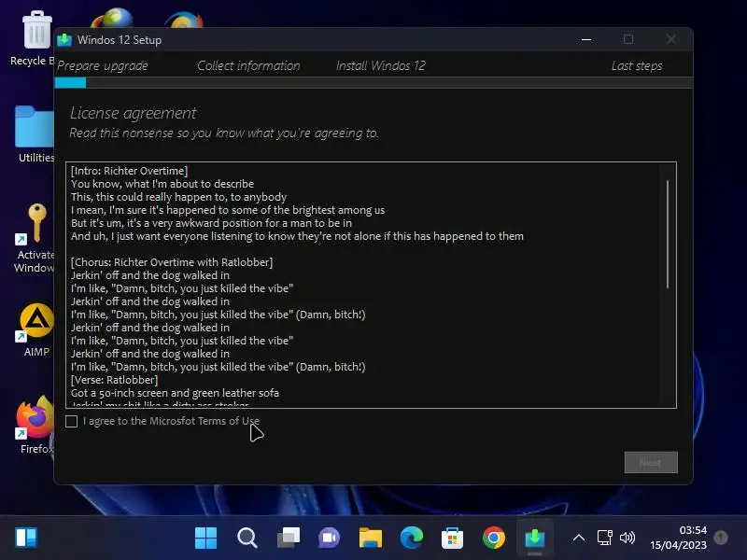
Task: Open Microsoft Store from the taskbar
Action: 452,538
